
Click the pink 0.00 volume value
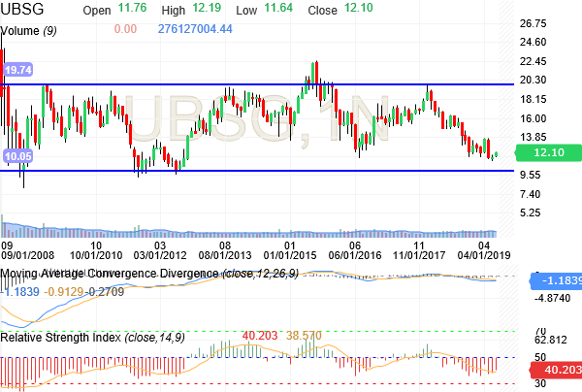pyautogui.click(x=125, y=29)
